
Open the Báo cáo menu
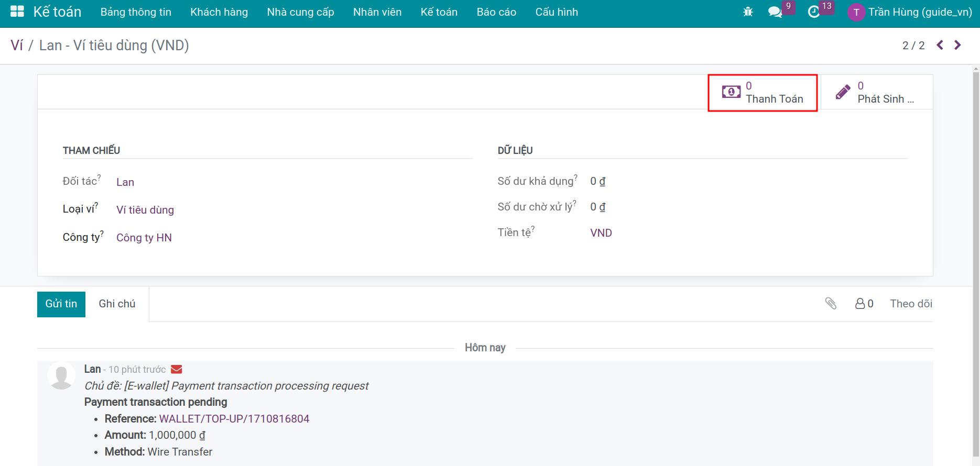pos(496,12)
